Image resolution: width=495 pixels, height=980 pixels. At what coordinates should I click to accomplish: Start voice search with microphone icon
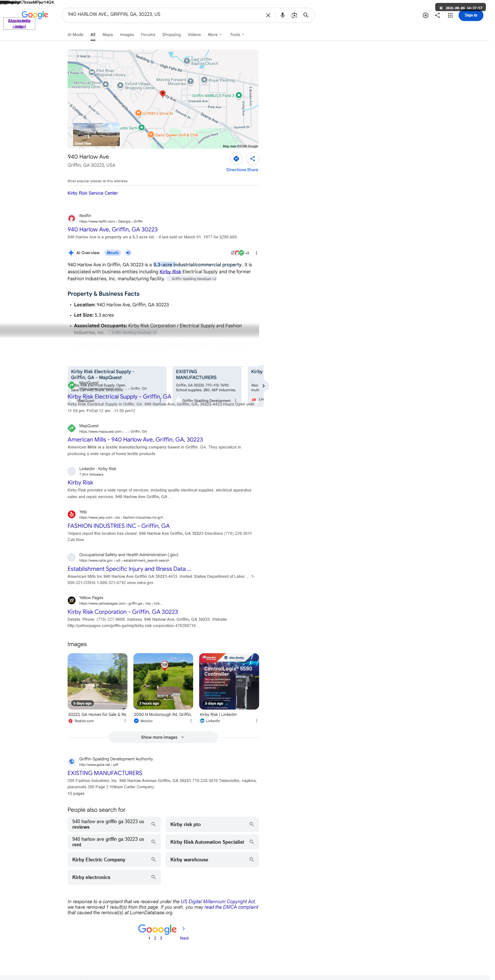point(282,15)
